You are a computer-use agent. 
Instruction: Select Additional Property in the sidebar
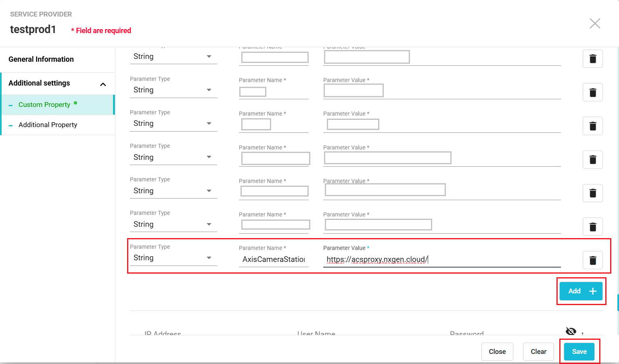(48, 125)
